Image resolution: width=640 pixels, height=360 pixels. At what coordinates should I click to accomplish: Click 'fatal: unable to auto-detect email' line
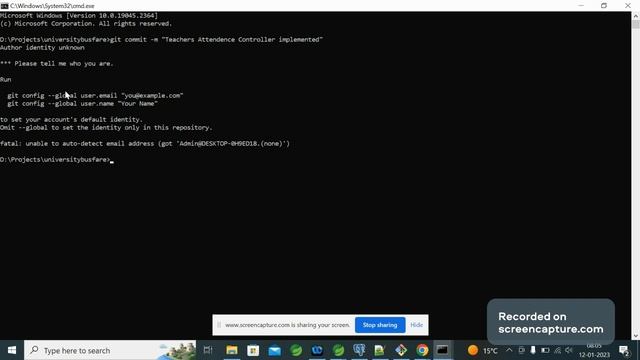[145, 144]
